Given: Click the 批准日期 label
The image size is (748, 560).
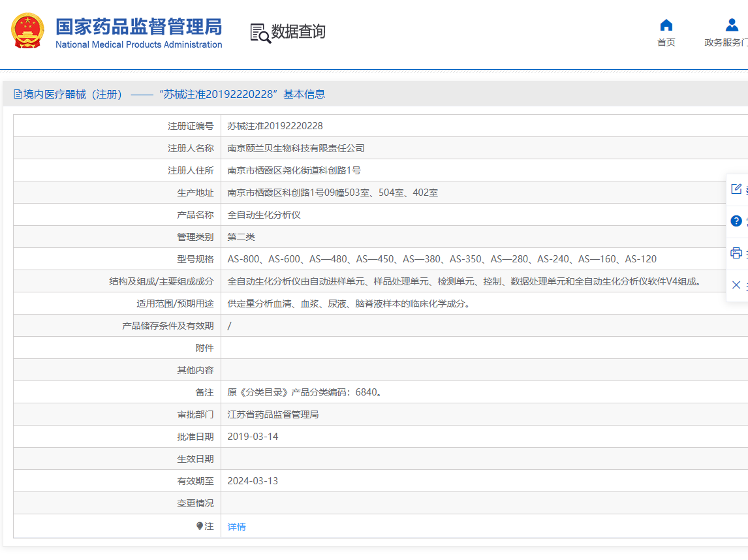Looking at the screenshot, I should 195,437.
